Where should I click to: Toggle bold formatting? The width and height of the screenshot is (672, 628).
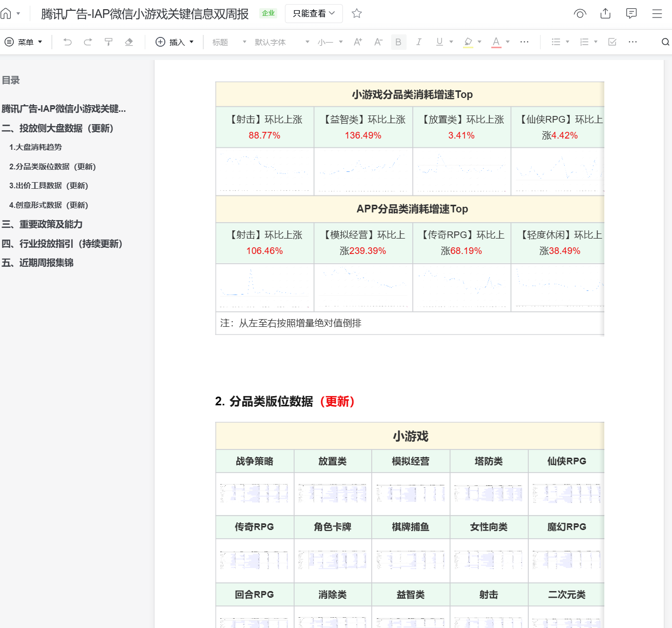coord(398,42)
